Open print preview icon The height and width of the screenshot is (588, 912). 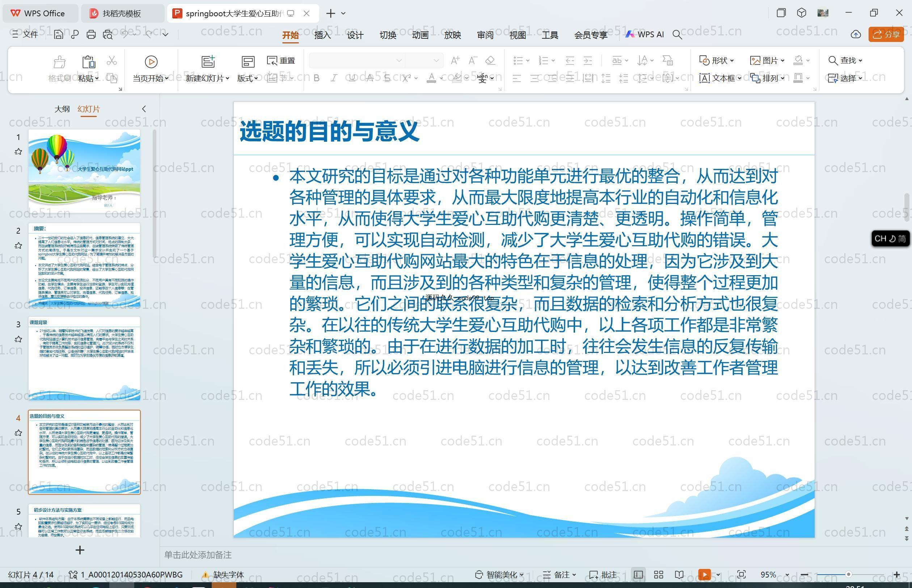tap(108, 35)
